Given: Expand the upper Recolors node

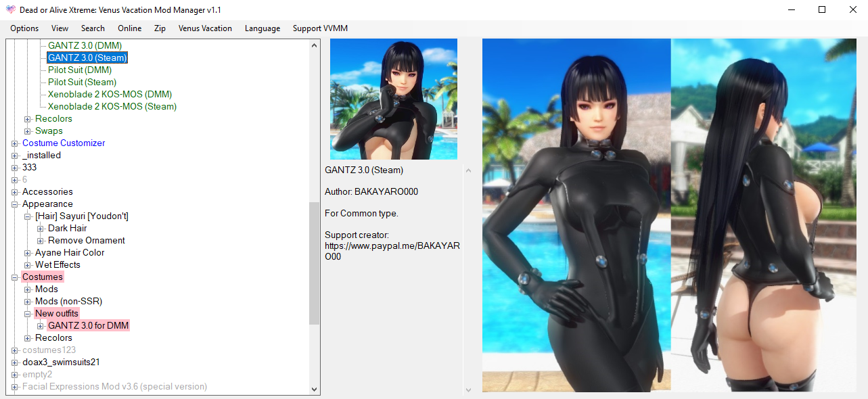Looking at the screenshot, I should 28,119.
